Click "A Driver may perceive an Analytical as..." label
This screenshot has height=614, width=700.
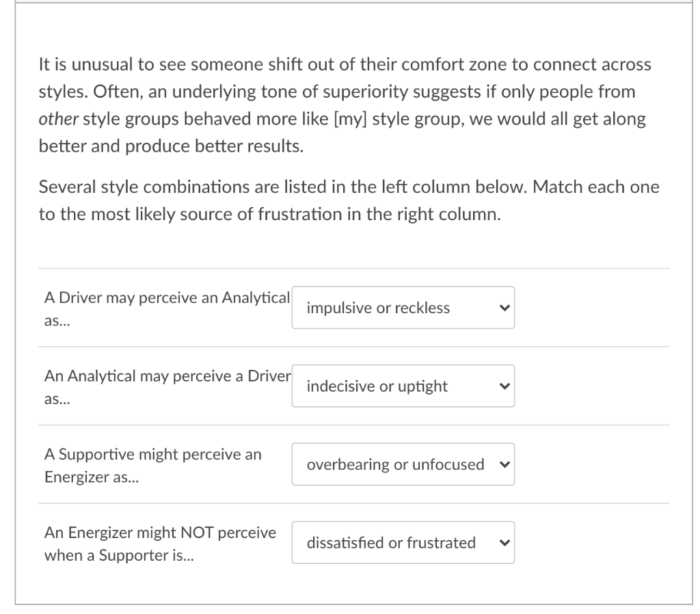coord(166,308)
